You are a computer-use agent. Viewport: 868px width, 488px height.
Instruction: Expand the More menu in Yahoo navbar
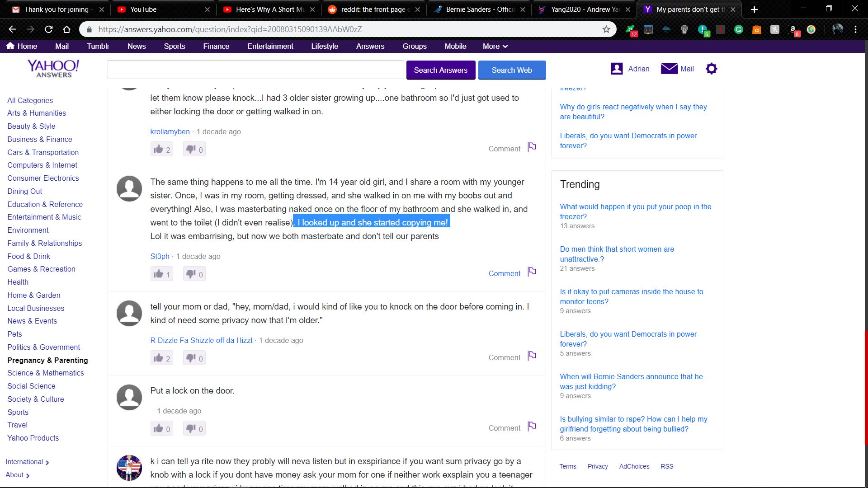tap(495, 46)
